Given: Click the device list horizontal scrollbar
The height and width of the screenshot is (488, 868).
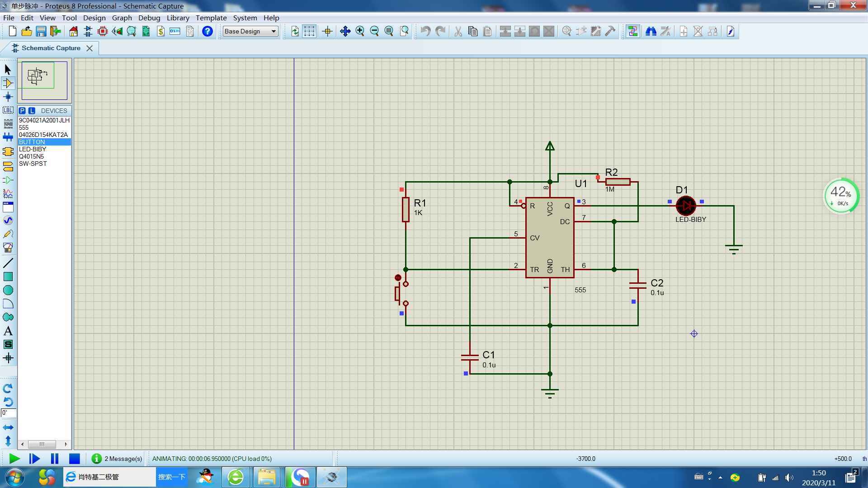Looking at the screenshot, I should pyautogui.click(x=42, y=444).
